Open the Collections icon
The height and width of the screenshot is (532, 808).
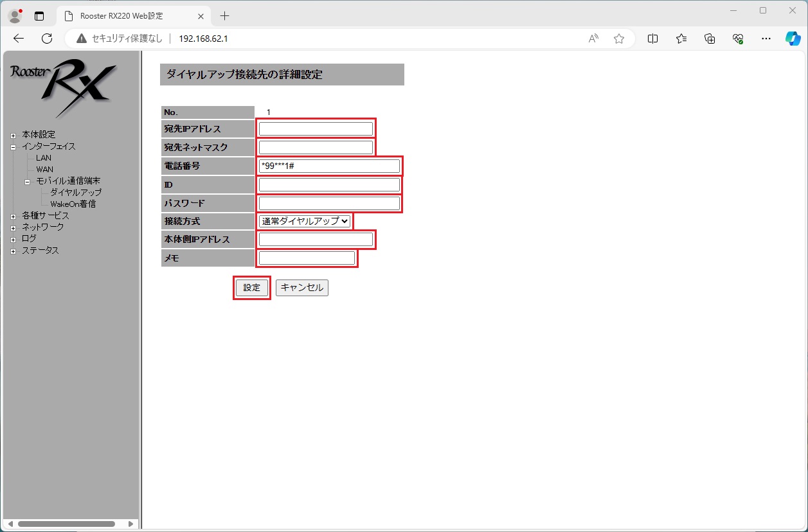(x=710, y=39)
